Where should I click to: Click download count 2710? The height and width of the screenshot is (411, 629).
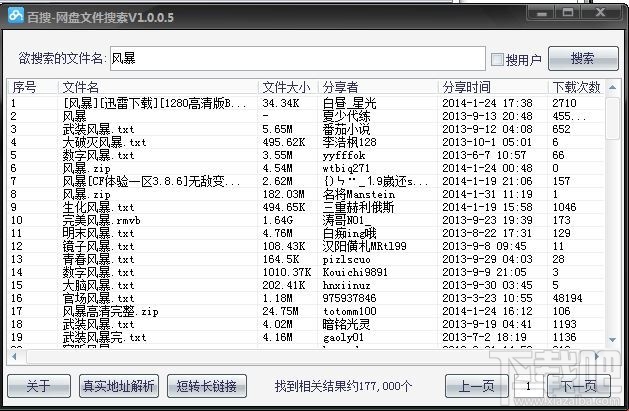coord(564,103)
